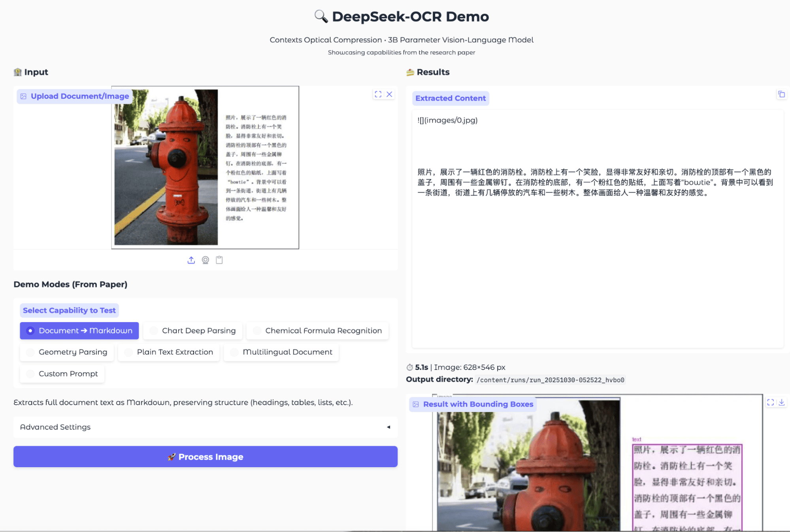Expand the Advanced Settings accordion
Screen dimensions: 790x532
pyautogui.click(x=55, y=427)
